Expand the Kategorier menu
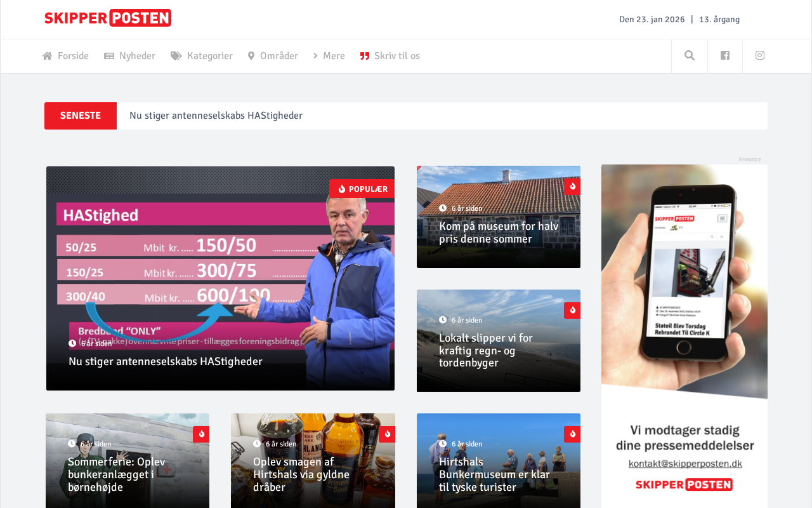 pyautogui.click(x=202, y=56)
